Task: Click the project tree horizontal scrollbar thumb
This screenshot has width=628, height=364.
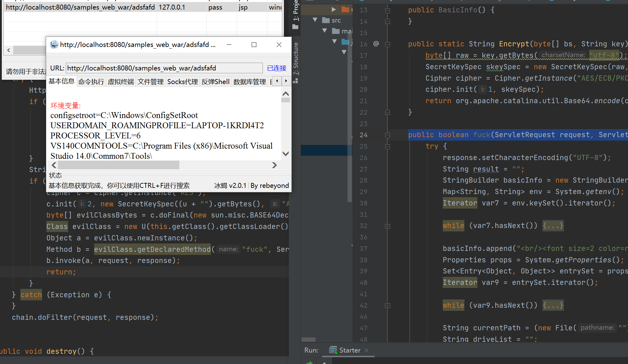Action: tap(309, 339)
